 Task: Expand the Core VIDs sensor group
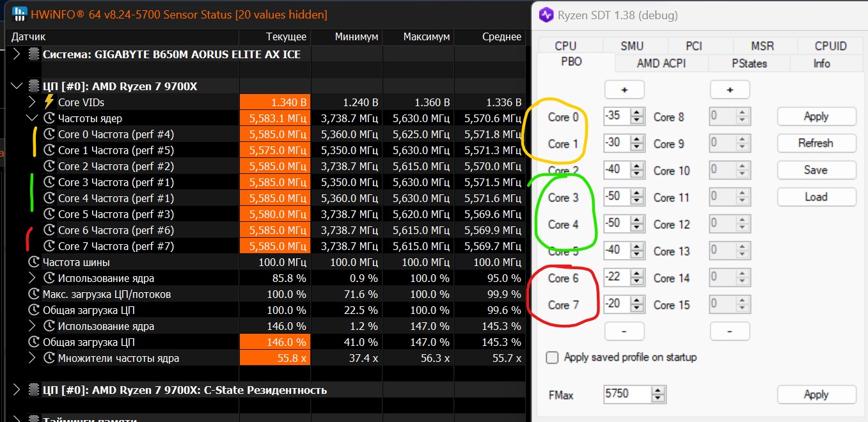32,102
